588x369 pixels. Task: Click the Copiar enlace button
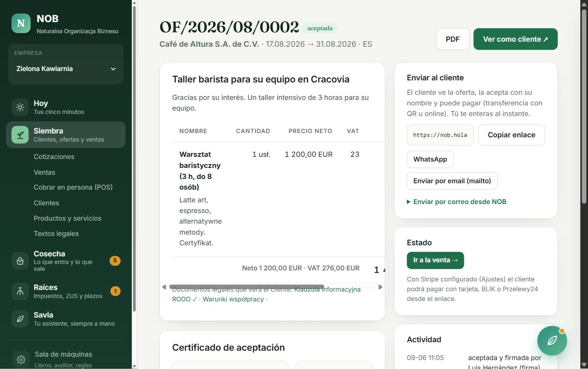coord(511,135)
